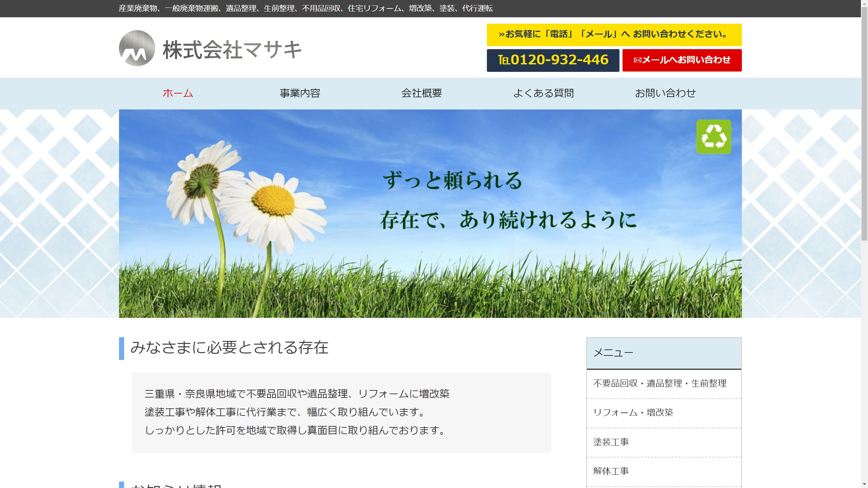This screenshot has height=488, width=868.
Task: Go to the 会社概要 page
Action: 421,93
